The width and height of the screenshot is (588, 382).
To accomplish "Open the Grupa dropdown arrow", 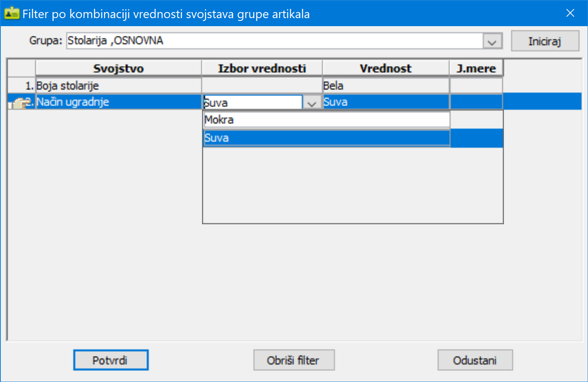I will click(492, 41).
